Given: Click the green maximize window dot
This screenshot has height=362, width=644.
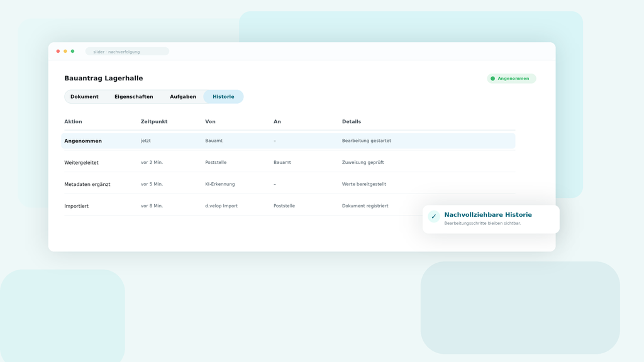Looking at the screenshot, I should click(73, 52).
